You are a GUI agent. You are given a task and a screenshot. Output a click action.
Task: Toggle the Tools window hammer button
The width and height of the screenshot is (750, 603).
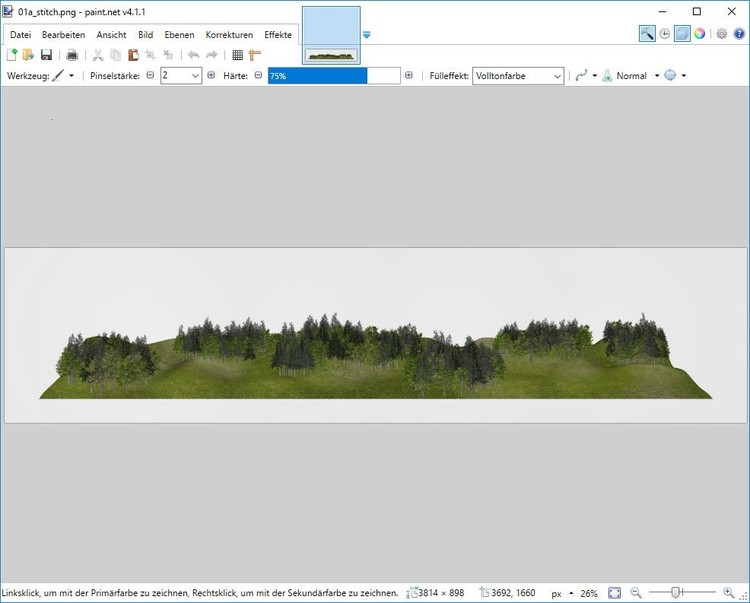(647, 34)
